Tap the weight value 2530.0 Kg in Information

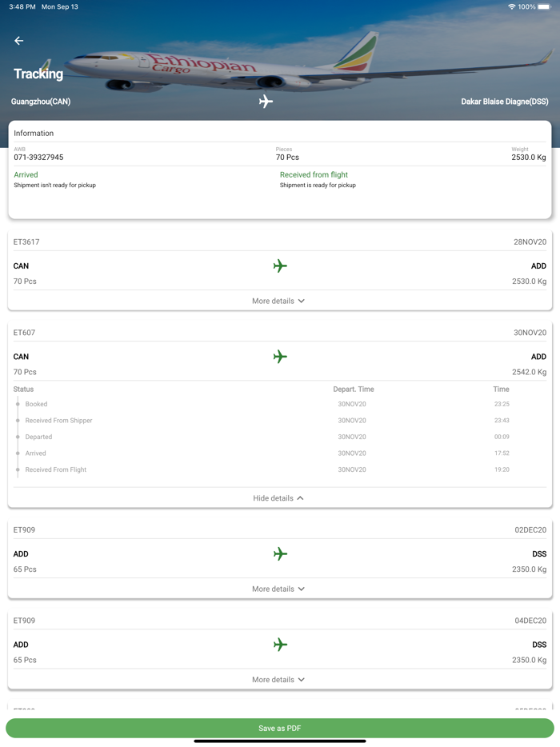click(x=529, y=158)
